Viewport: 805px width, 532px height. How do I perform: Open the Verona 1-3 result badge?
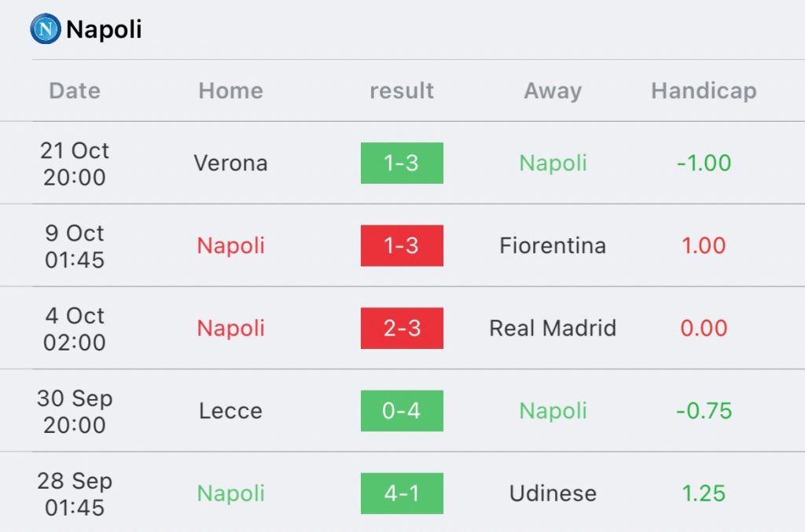[x=402, y=163]
